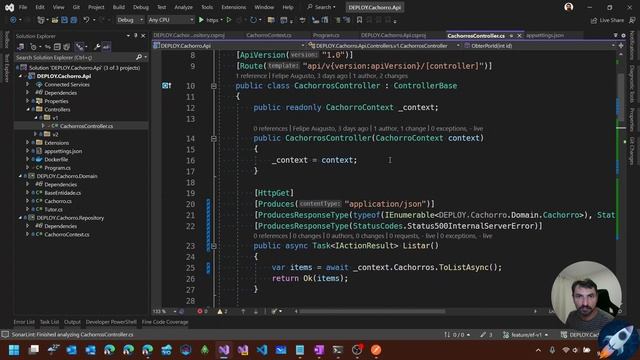Click the errors count indicator
Image resolution: width=640 pixels, height=360 pixels.
(x=202, y=311)
